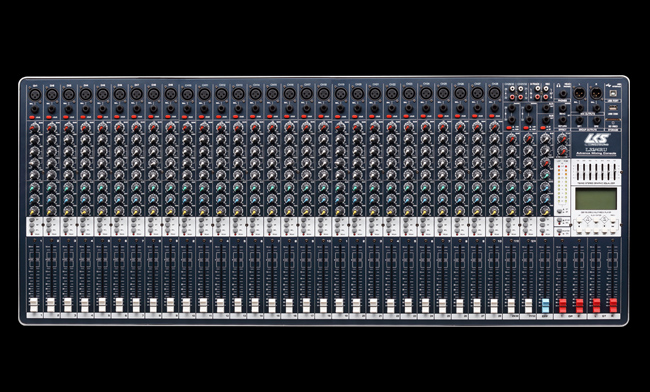Screen dimensions: 650x392
Task: Click the channel 1 teal aux knob
Action: point(34,188)
